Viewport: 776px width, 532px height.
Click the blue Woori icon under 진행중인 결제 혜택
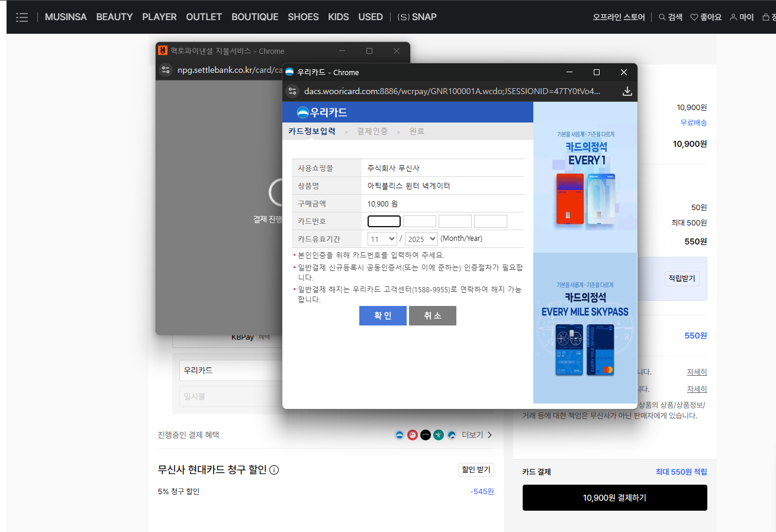[x=400, y=435]
